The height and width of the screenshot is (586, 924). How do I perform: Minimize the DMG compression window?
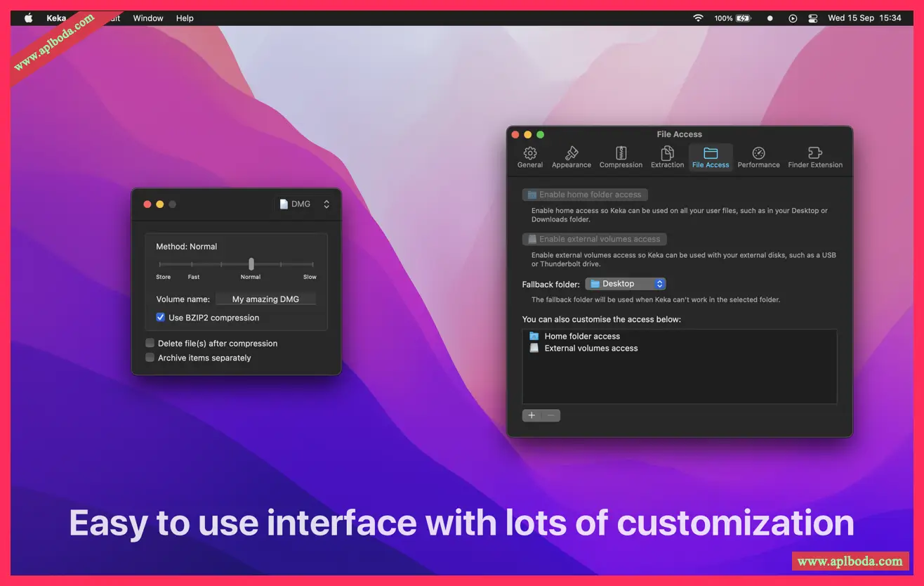160,204
